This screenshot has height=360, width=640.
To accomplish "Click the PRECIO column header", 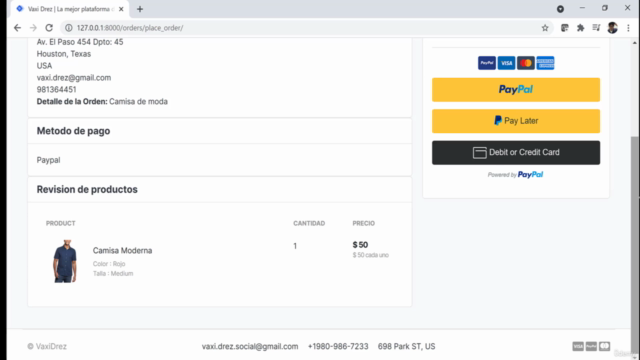I will [x=364, y=223].
